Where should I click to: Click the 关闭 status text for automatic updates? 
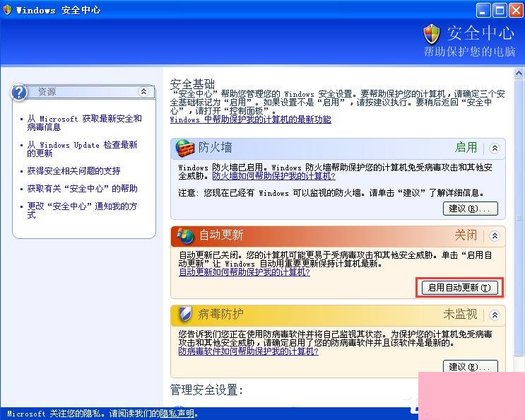click(x=466, y=235)
